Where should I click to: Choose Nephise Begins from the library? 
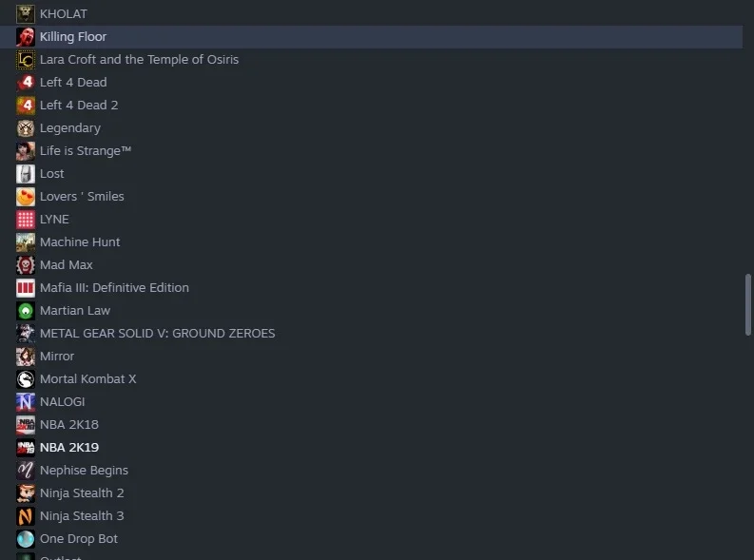[371, 470]
